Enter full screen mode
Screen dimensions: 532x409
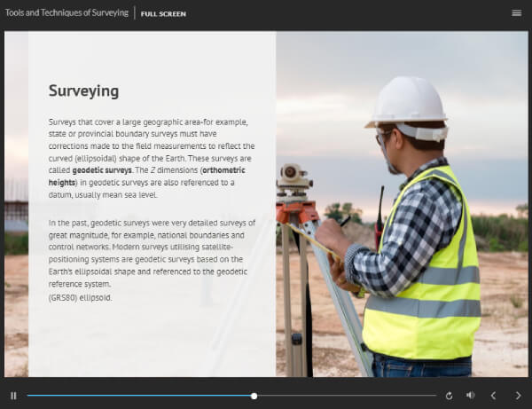click(163, 14)
